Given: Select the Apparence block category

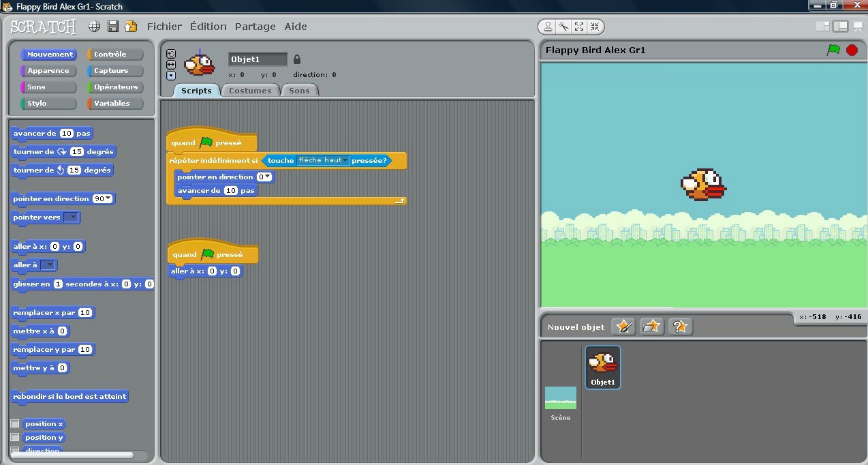Looking at the screenshot, I should pyautogui.click(x=48, y=71).
